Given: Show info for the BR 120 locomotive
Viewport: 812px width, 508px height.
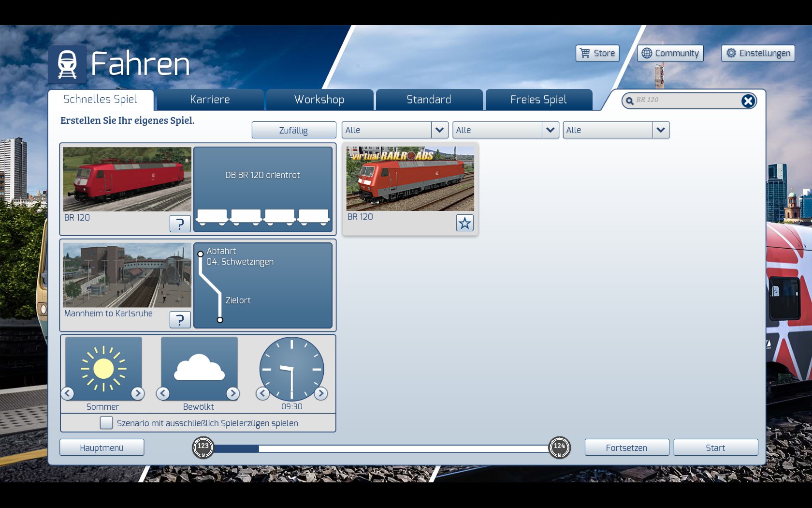Looking at the screenshot, I should pyautogui.click(x=180, y=224).
